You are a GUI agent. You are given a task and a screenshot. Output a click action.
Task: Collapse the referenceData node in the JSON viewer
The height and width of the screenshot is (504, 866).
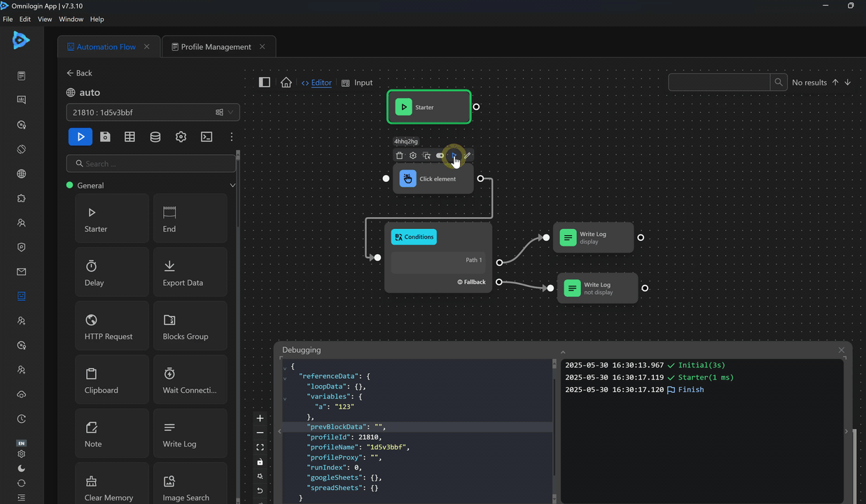284,377
